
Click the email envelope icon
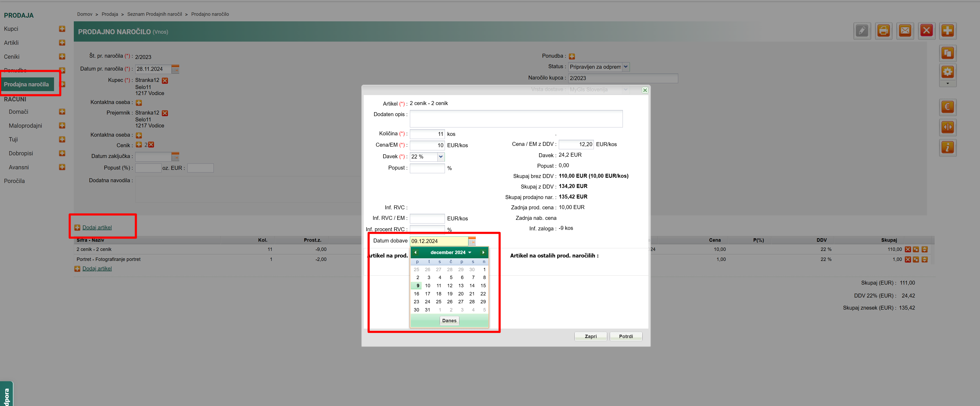click(x=905, y=31)
